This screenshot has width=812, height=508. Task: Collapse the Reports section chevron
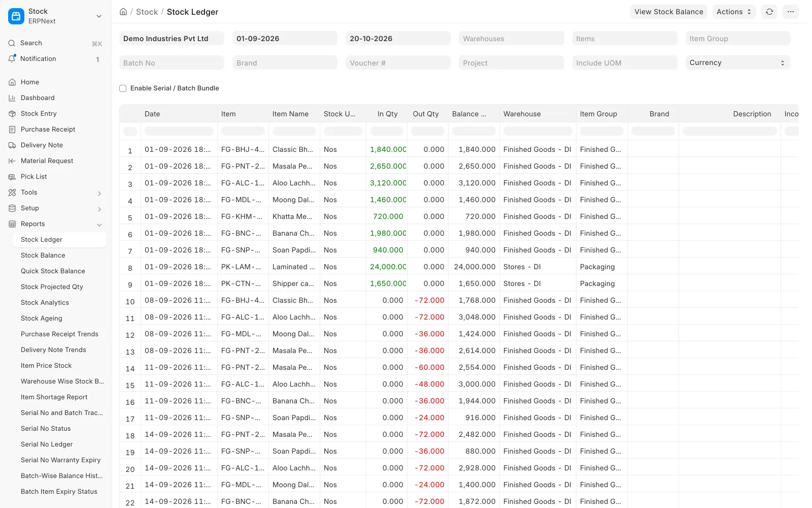(x=99, y=225)
